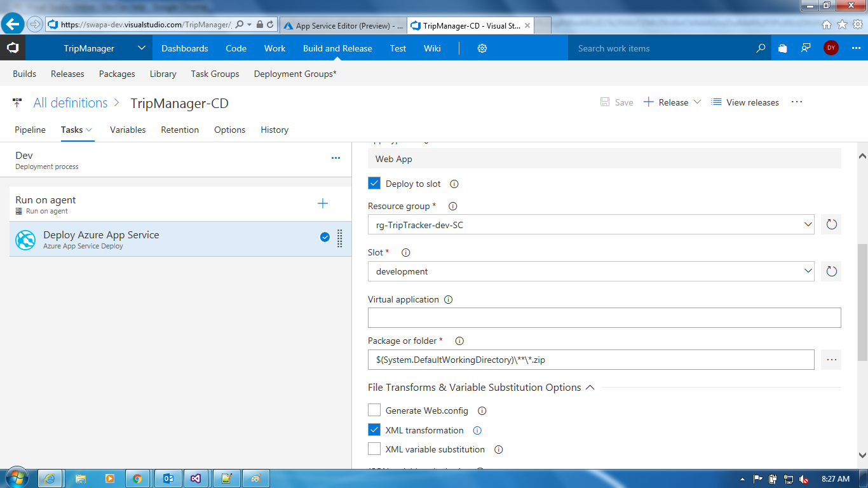The height and width of the screenshot is (488, 868).
Task: Click the browser forward arrow button
Action: pos(35,24)
